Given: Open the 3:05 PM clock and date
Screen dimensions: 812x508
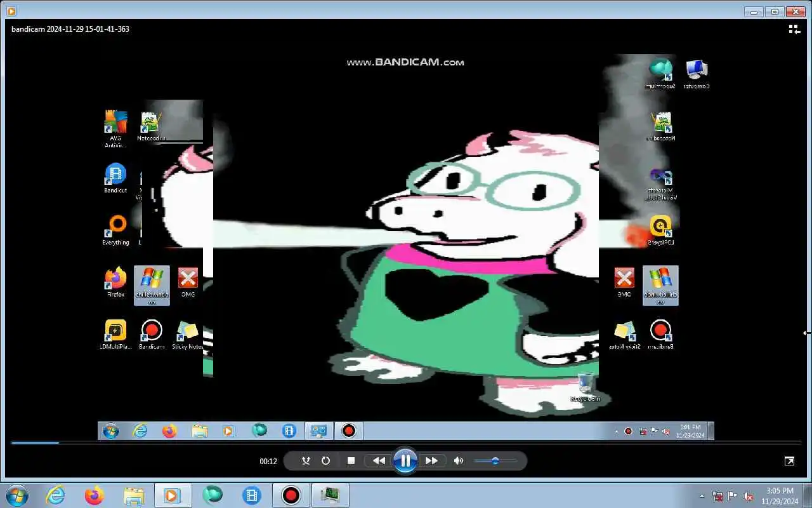Looking at the screenshot, I should (x=780, y=495).
